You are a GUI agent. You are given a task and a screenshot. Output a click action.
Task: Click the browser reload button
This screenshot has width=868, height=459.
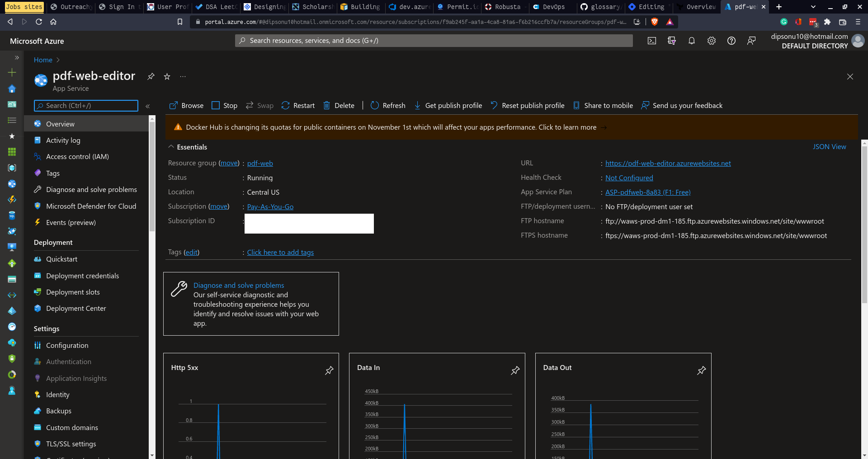[39, 22]
